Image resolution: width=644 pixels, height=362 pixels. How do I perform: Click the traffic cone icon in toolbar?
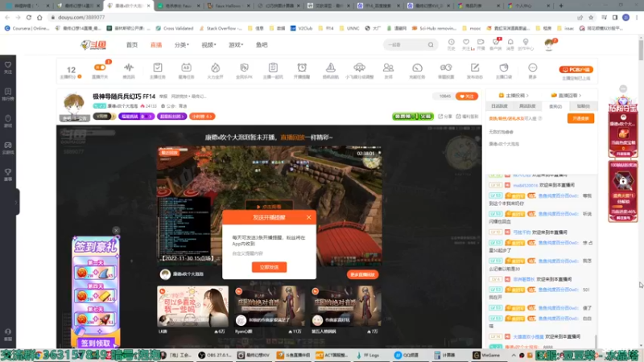tap(331, 68)
